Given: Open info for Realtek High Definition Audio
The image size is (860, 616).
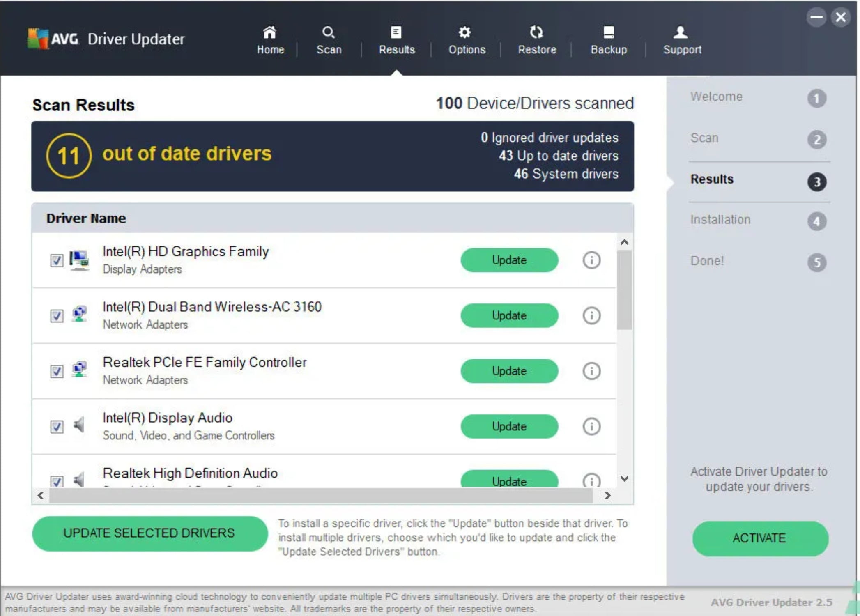Looking at the screenshot, I should pos(591,480).
